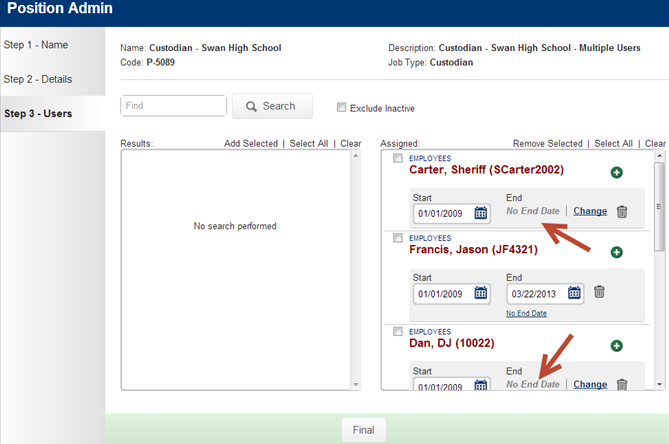
Task: Select the Carter, Sheriff checkbox
Action: click(x=398, y=158)
